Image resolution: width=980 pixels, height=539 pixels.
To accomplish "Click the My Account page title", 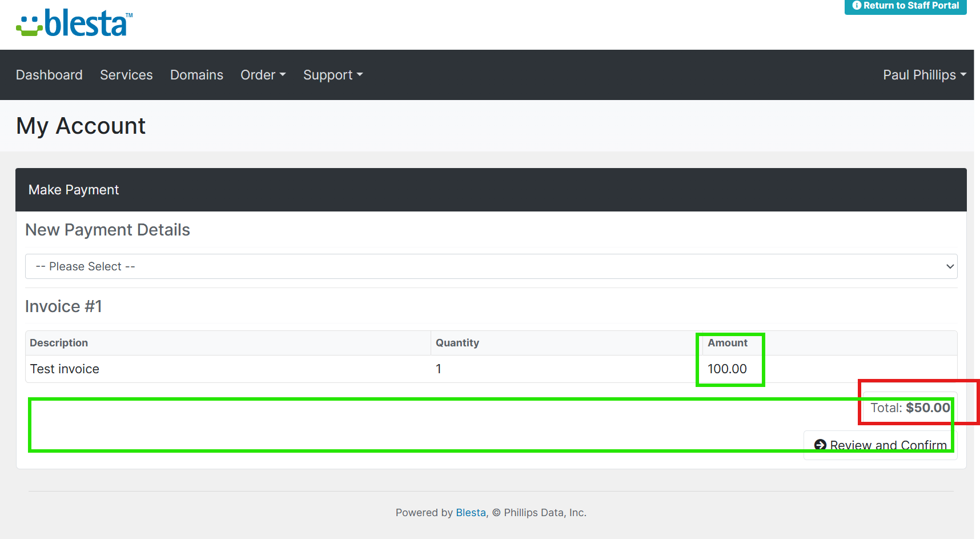I will [x=81, y=126].
